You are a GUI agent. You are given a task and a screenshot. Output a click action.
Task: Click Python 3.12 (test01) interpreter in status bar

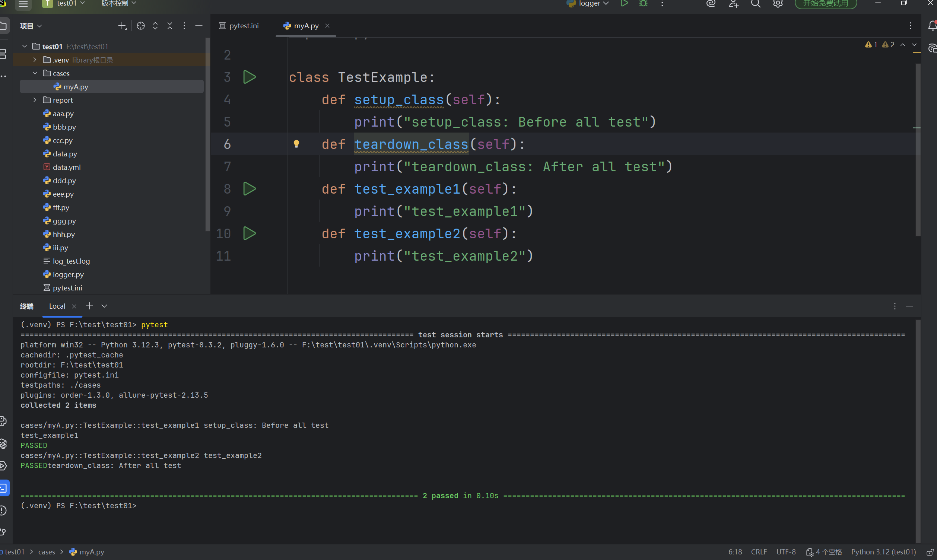(x=883, y=552)
